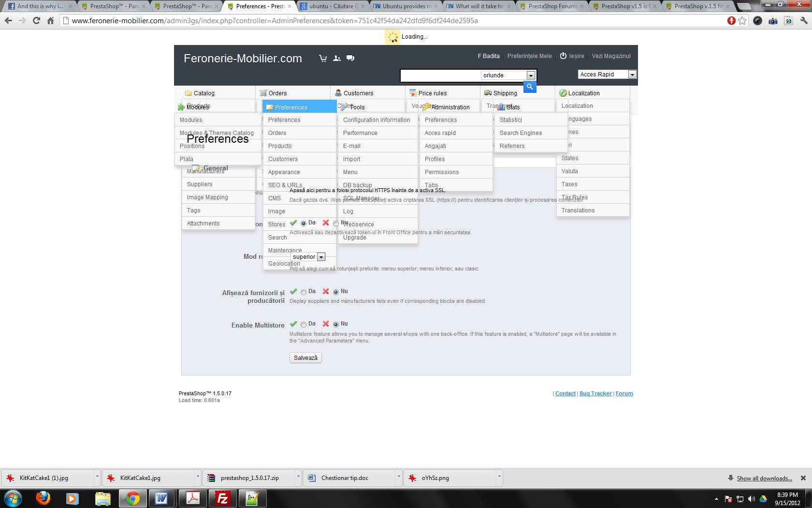Select Da for Enable Multistore
The height and width of the screenshot is (508, 812).
click(x=304, y=325)
